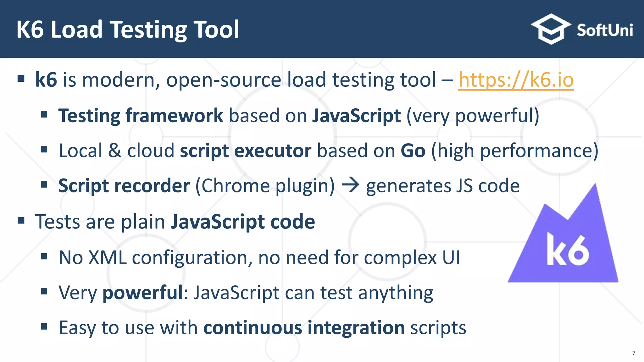Click the SoftUni wordmark text in header
644x362 pixels.
pos(604,30)
